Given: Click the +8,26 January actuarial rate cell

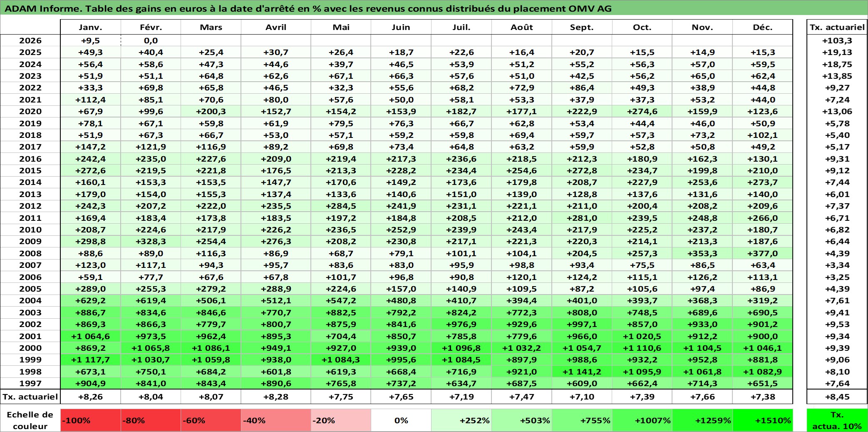Looking at the screenshot, I should pos(90,397).
